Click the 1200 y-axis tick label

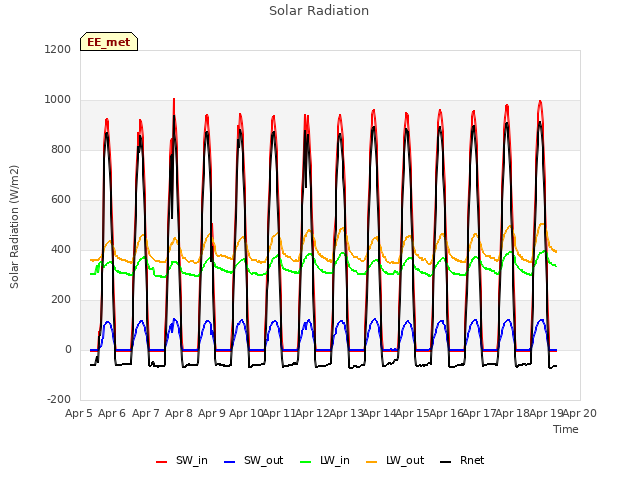coord(58,49)
